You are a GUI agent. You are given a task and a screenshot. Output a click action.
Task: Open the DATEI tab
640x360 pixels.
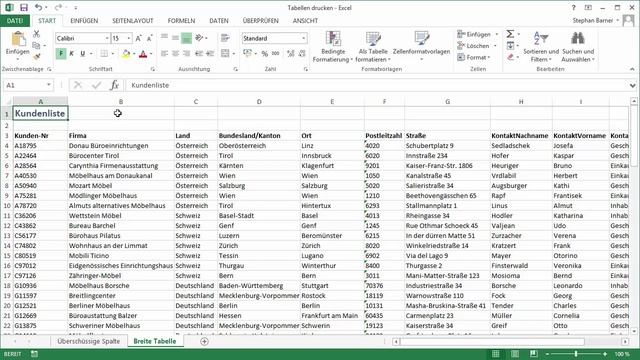click(x=15, y=20)
